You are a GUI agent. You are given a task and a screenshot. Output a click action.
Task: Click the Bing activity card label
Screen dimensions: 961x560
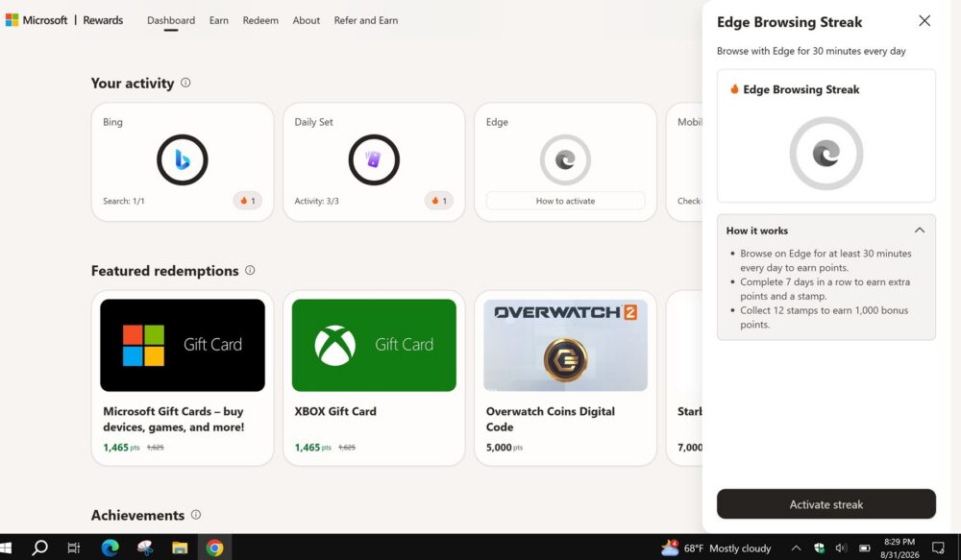click(112, 122)
